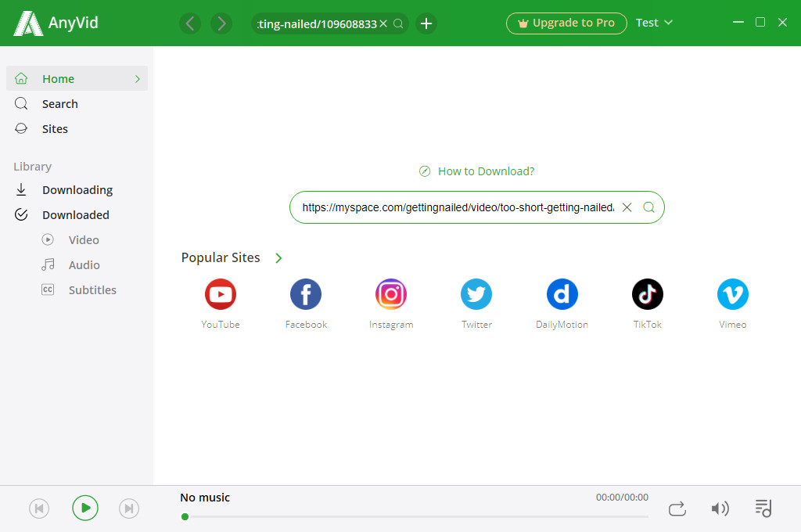Maximize the AnyVid window

pyautogui.click(x=760, y=22)
